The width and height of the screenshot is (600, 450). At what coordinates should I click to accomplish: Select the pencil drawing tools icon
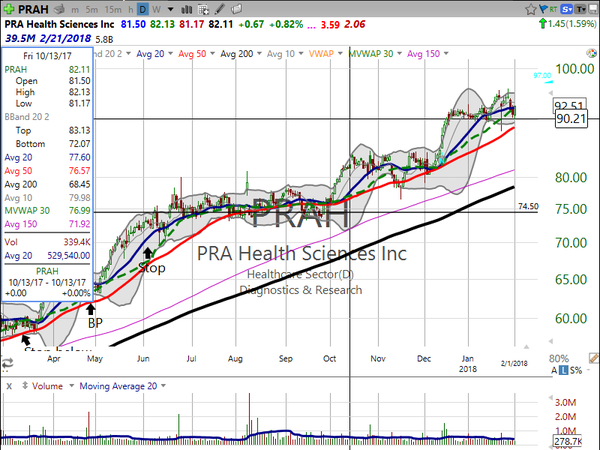tap(220, 9)
